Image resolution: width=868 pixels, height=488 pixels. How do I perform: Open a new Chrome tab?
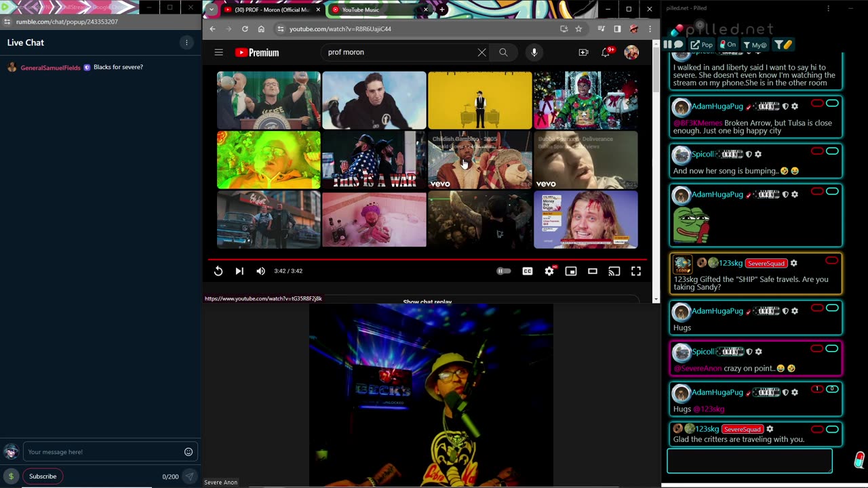tap(442, 9)
